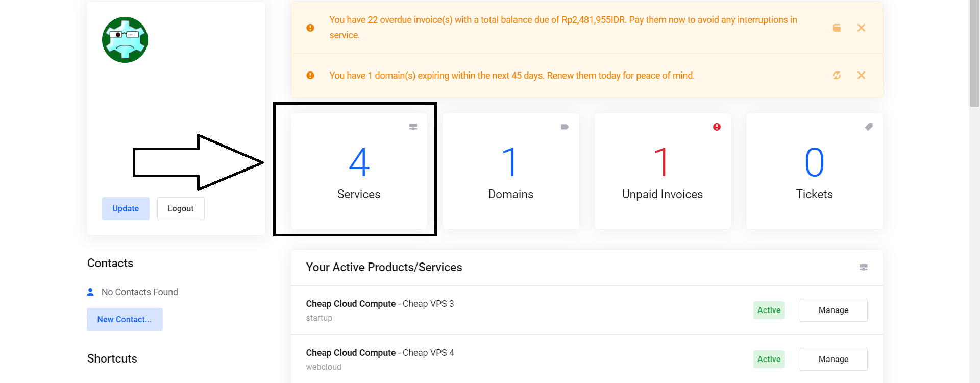Open the 4 Services tile
Screen dimensions: 980x383
(359, 172)
